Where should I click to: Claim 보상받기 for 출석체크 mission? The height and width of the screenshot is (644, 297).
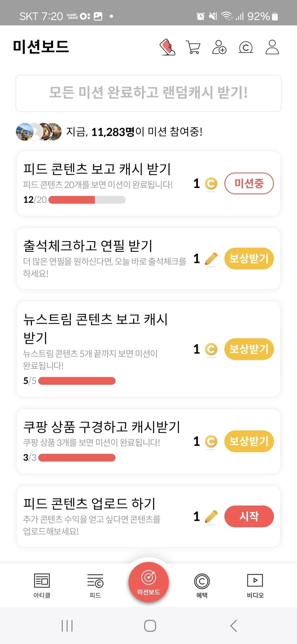point(249,258)
